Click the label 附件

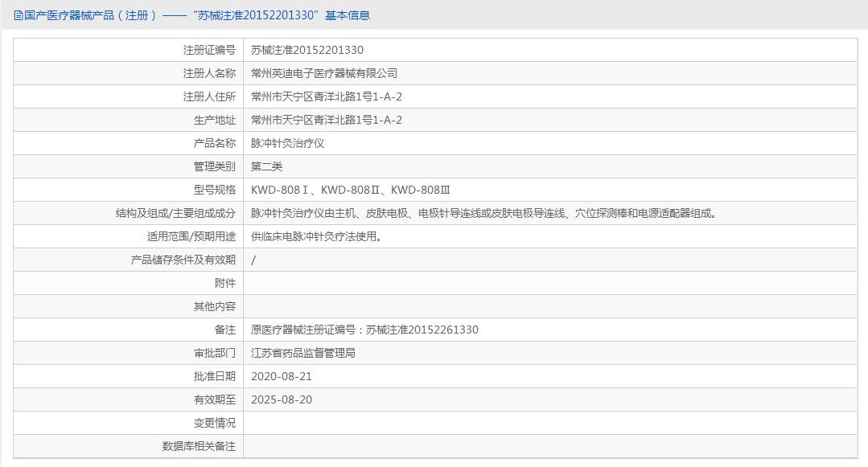click(225, 283)
